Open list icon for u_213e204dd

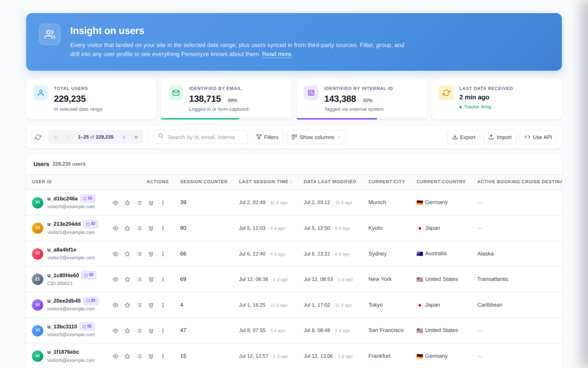tap(139, 228)
